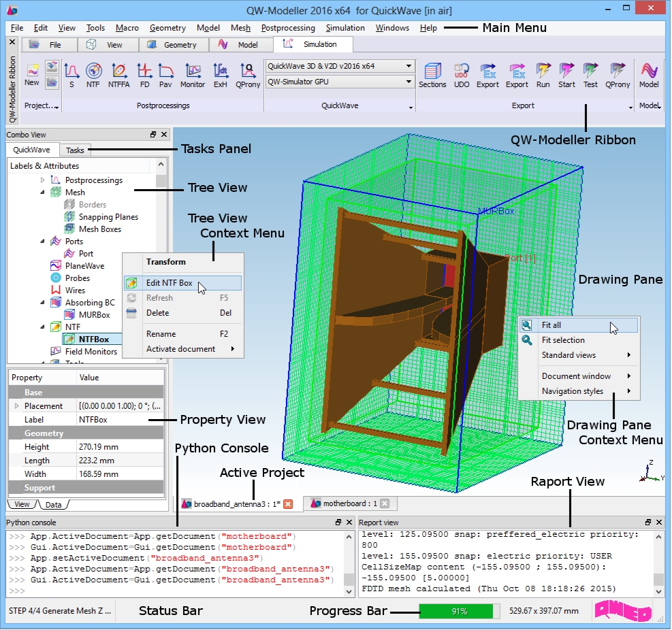This screenshot has width=672, height=630.
Task: Expand the Project group options arrow
Action: click(x=57, y=107)
